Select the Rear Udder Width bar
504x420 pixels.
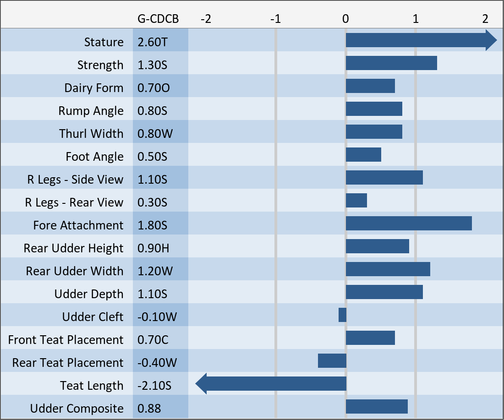pos(388,269)
